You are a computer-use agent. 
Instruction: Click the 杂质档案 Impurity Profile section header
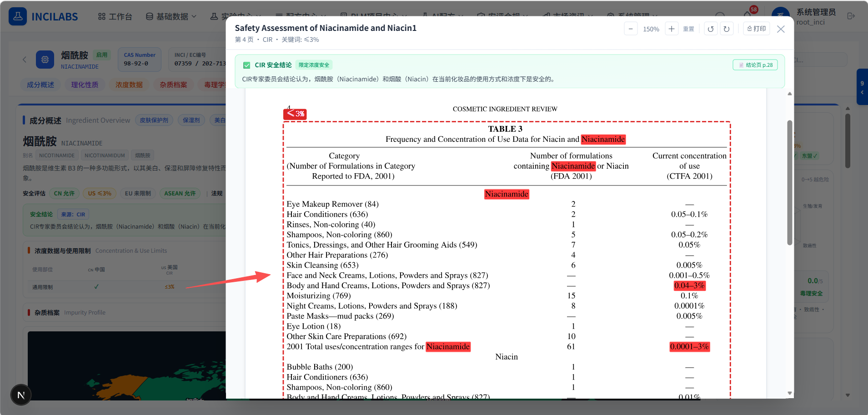point(66,312)
